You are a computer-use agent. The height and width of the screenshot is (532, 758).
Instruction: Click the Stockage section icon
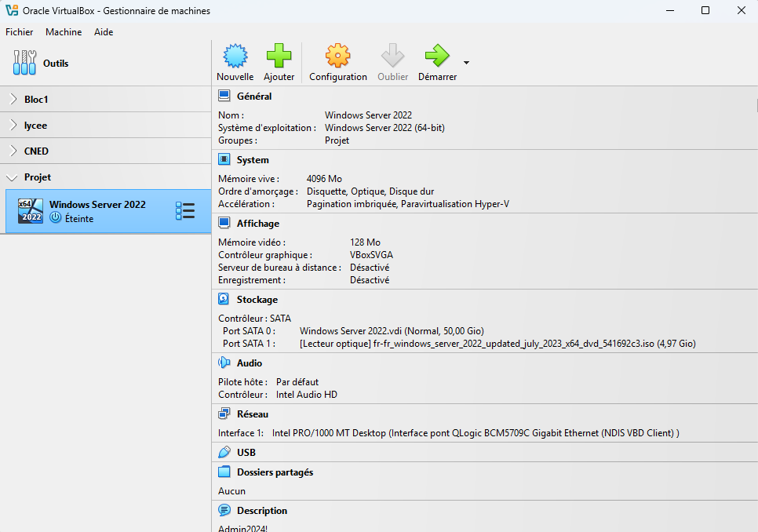coord(224,299)
